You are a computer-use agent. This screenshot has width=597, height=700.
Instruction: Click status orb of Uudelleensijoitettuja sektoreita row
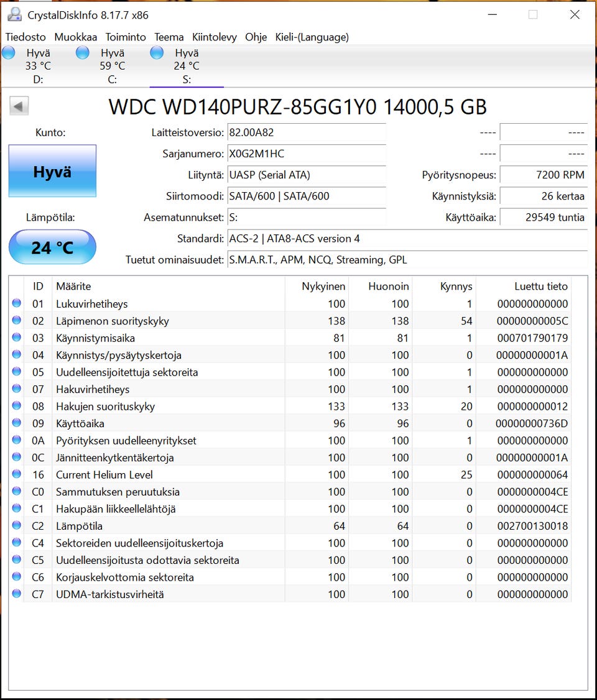[17, 371]
